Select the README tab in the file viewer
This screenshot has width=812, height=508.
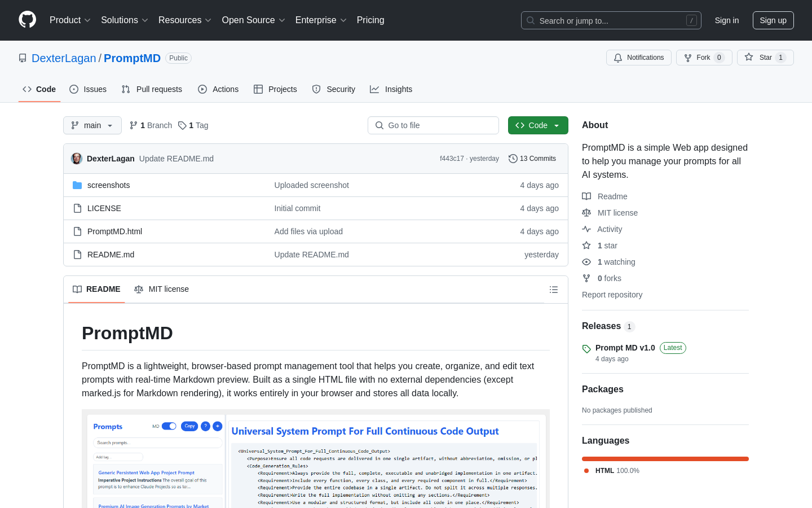click(97, 290)
